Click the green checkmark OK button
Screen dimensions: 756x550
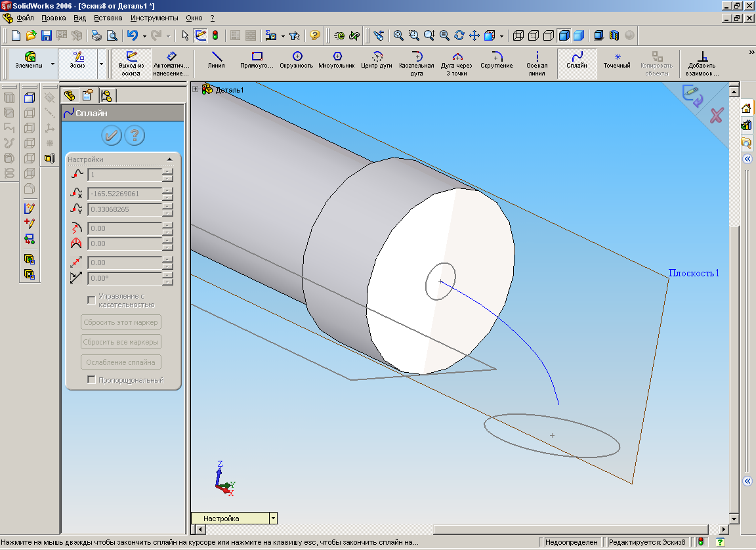111,135
